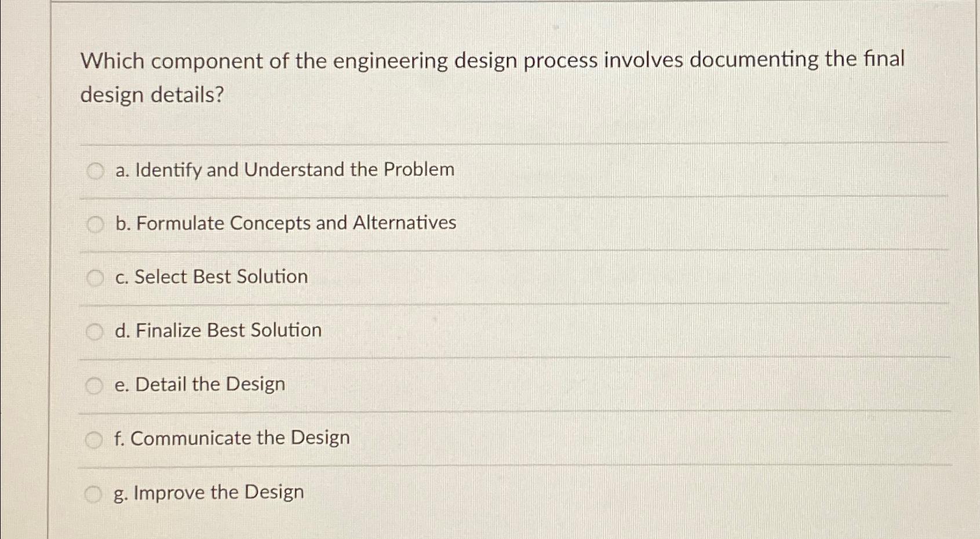Click the label Communicate the Design
Screen dimensions: 980x539
coord(232,438)
